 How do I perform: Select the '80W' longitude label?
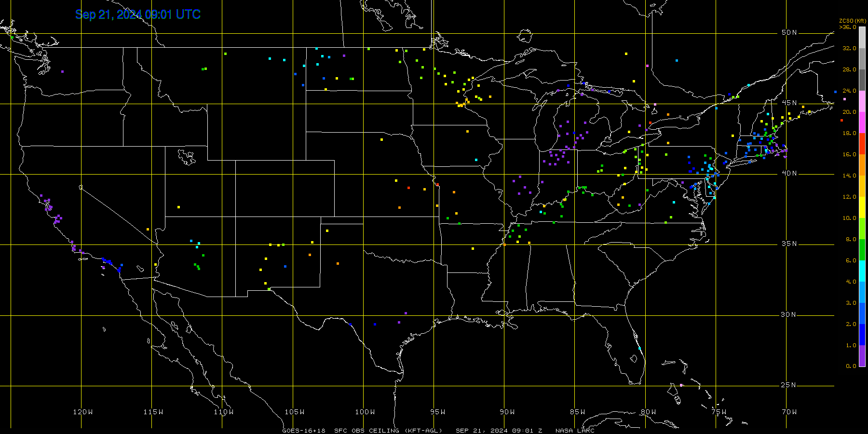[649, 412]
